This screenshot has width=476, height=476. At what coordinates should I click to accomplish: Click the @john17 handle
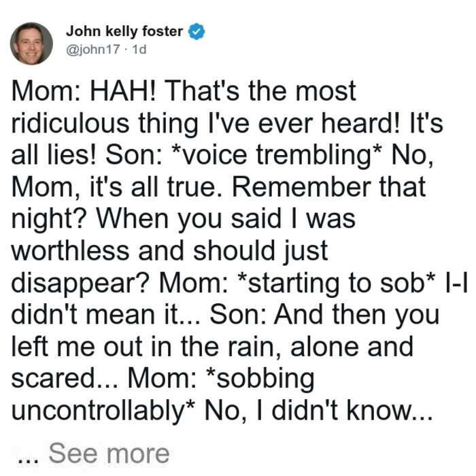point(93,49)
